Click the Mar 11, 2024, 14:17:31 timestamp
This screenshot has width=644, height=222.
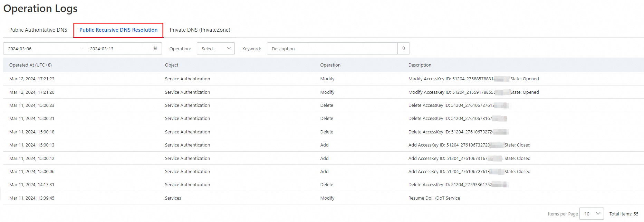pyautogui.click(x=32, y=185)
